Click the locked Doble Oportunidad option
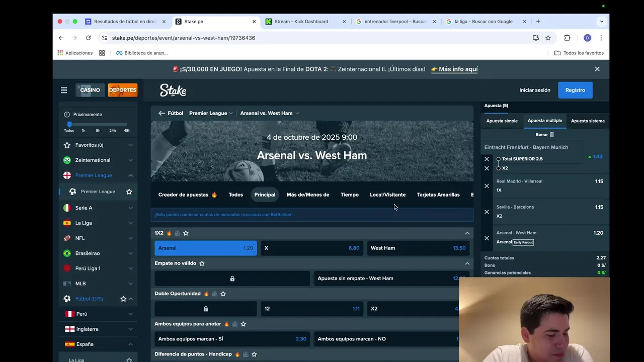The width and height of the screenshot is (644, 362). 205,309
